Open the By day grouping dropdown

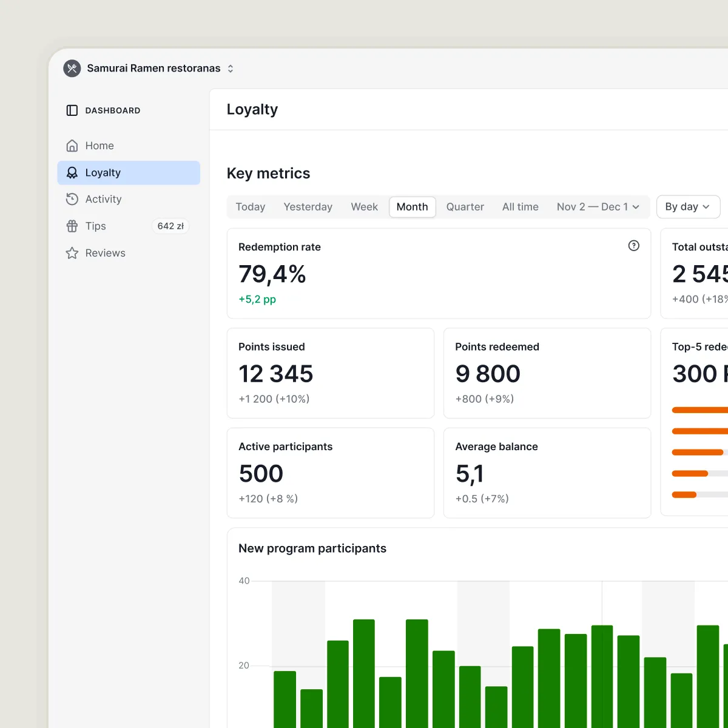[688, 207]
